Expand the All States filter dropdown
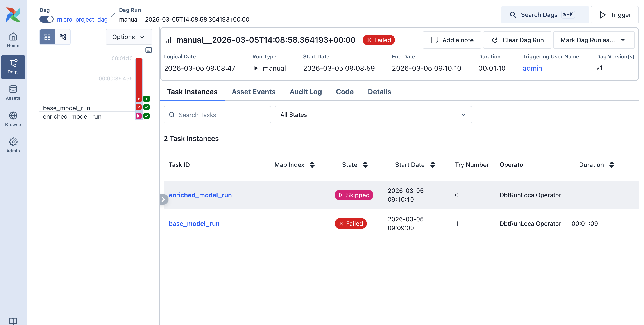This screenshot has width=644, height=325. pyautogui.click(x=373, y=115)
